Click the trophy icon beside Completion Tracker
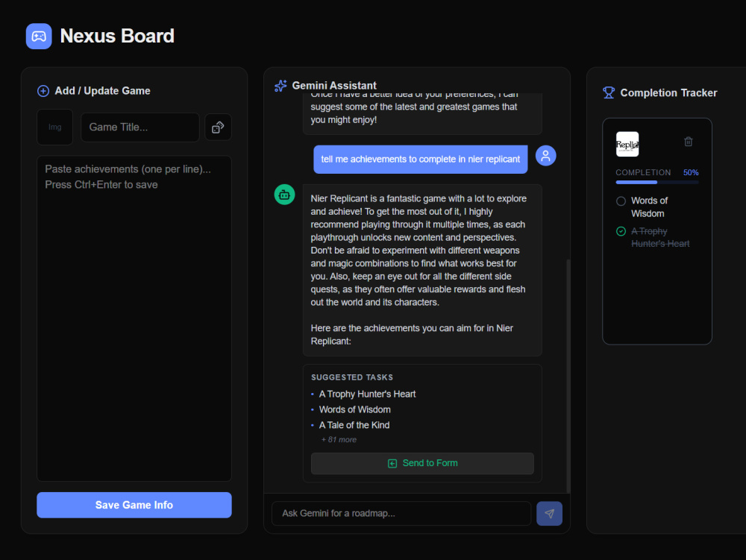The image size is (746, 560). (x=609, y=92)
